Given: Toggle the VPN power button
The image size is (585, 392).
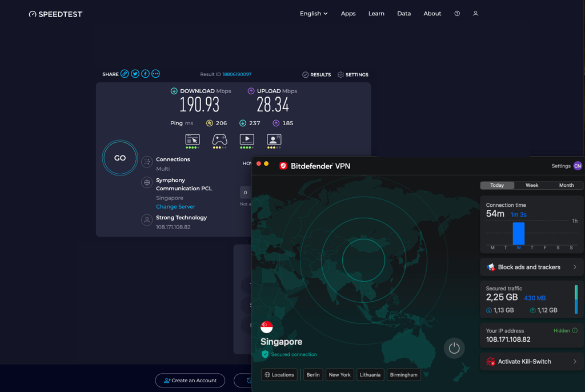Looking at the screenshot, I should click(454, 348).
